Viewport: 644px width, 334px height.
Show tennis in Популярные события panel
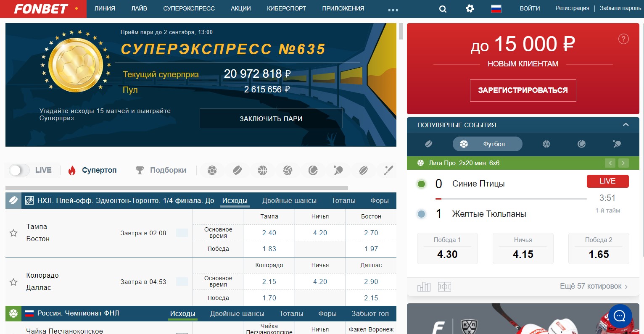coord(582,144)
